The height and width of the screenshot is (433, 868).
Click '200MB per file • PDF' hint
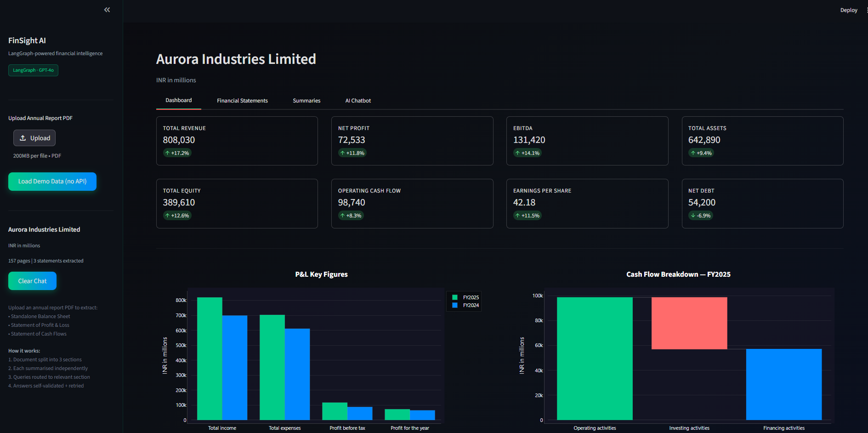(37, 156)
